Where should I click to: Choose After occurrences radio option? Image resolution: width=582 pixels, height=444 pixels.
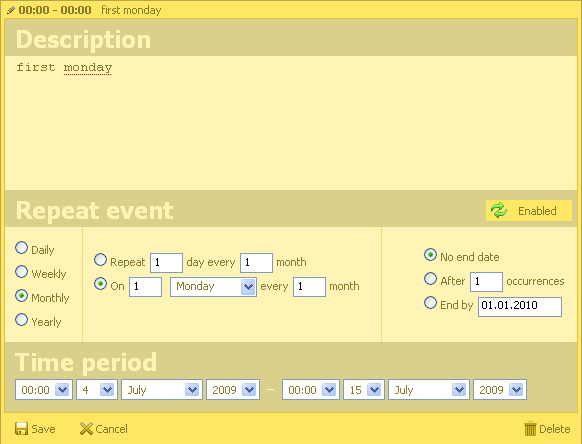pos(430,279)
